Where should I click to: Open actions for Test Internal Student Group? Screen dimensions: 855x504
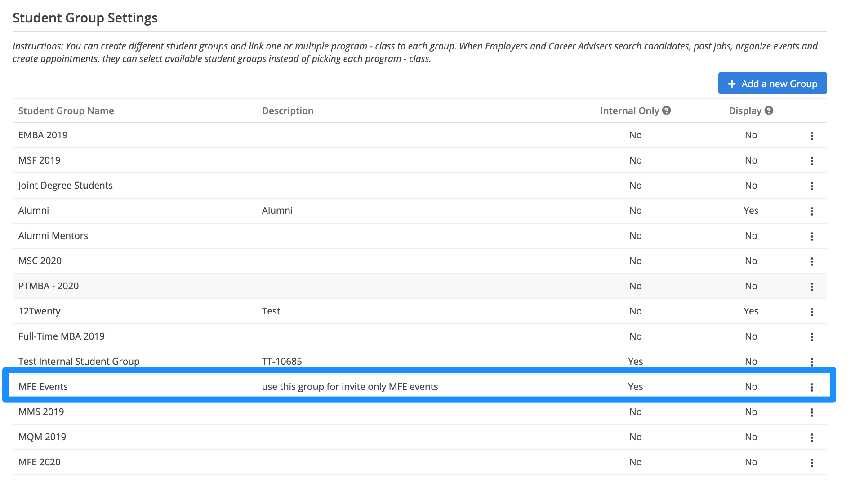[x=812, y=362]
